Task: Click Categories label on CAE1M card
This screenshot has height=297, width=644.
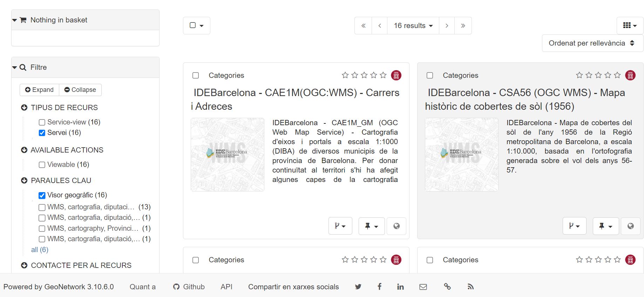Action: tap(226, 75)
